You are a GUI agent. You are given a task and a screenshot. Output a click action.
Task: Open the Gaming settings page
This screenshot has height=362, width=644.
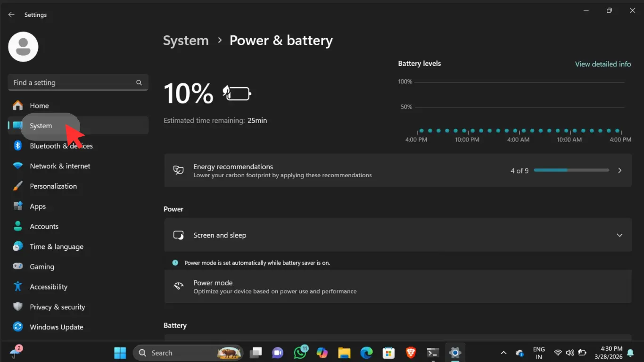click(42, 267)
